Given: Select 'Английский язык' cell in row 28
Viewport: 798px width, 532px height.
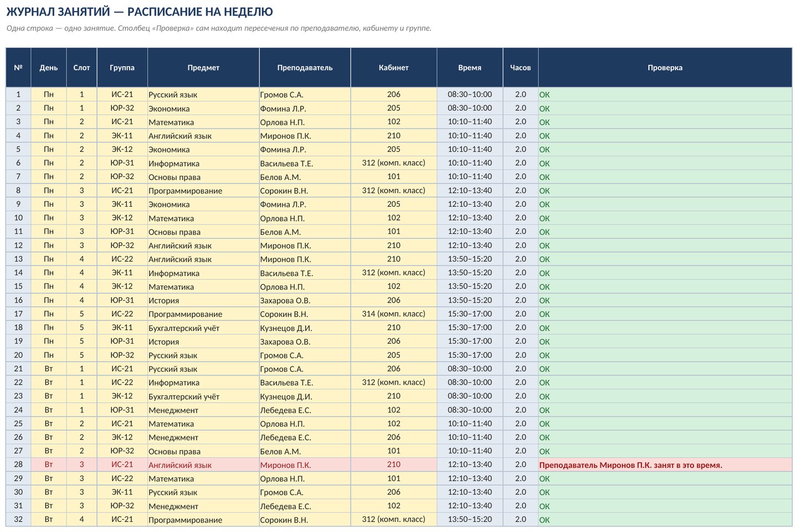Looking at the screenshot, I should [x=203, y=465].
